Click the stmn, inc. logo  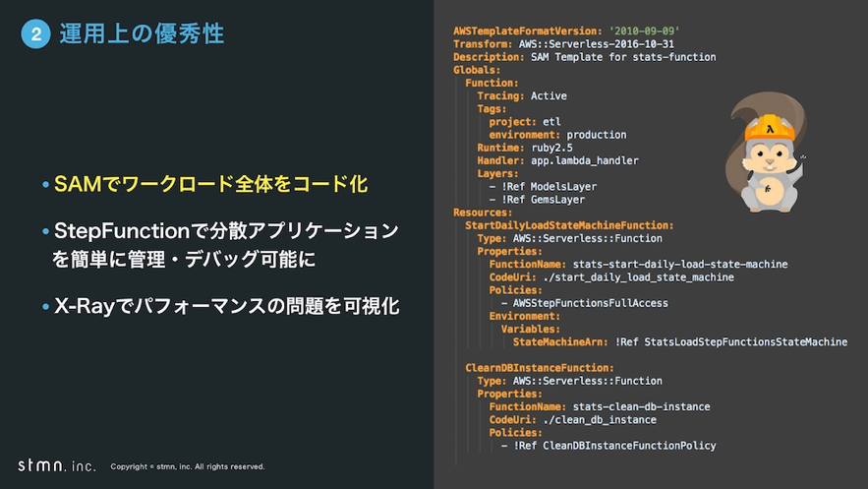click(x=56, y=465)
